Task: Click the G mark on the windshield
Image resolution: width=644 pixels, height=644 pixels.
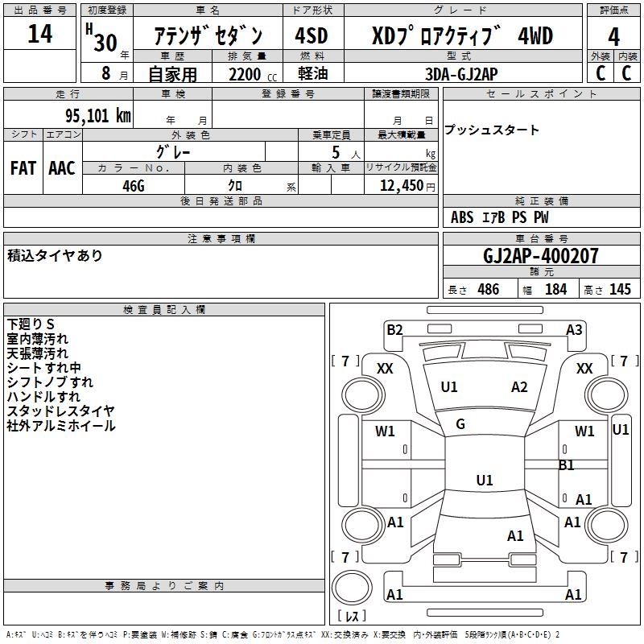Action: tap(460, 424)
